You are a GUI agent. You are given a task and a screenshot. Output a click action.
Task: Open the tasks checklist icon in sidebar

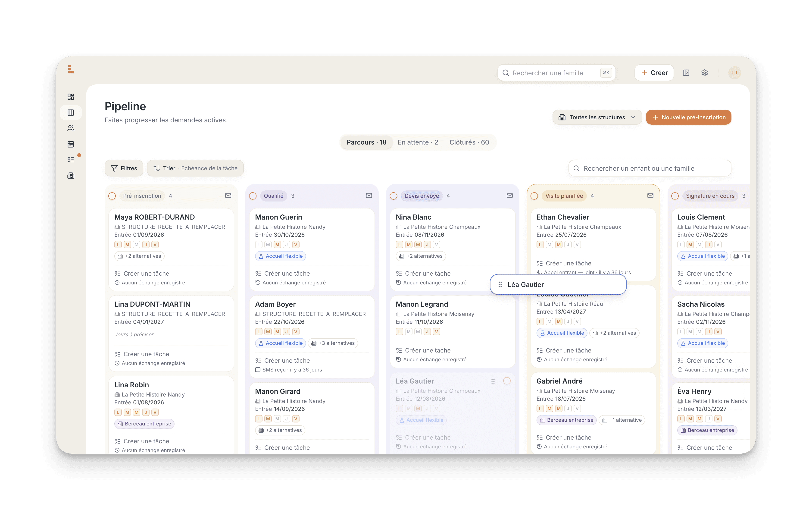pyautogui.click(x=71, y=160)
